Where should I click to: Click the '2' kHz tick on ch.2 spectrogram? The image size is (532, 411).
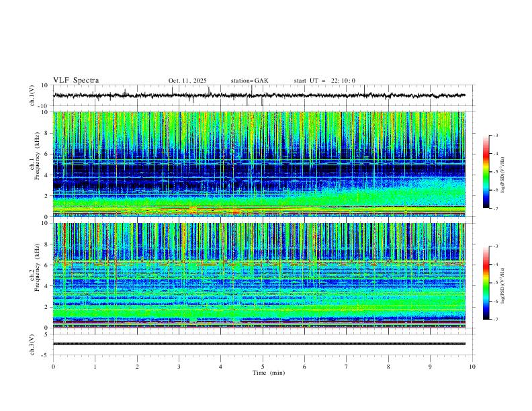pyautogui.click(x=47, y=307)
